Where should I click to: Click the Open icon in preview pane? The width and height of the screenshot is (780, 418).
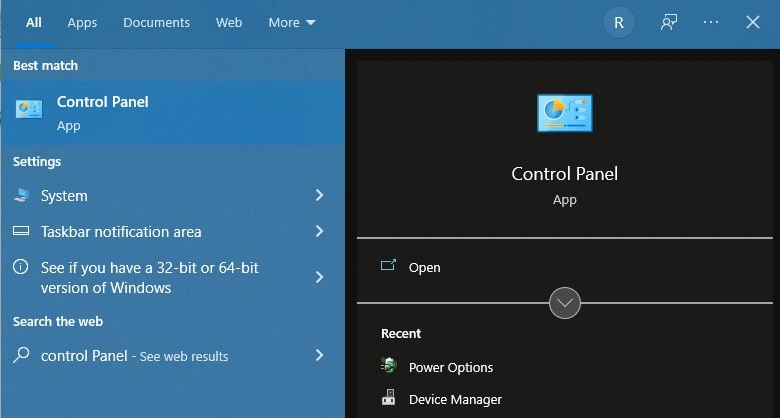tap(388, 265)
